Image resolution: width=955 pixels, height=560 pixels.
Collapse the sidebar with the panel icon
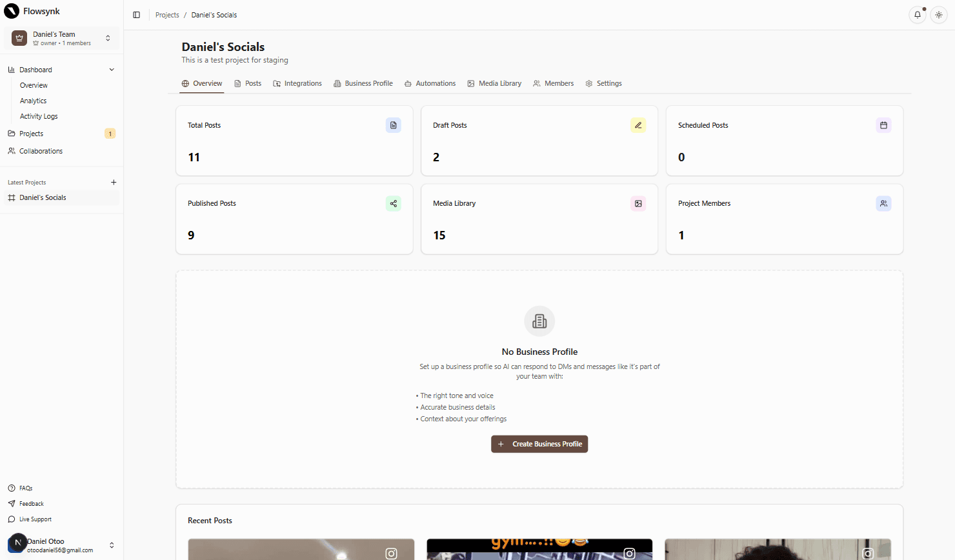click(x=136, y=14)
